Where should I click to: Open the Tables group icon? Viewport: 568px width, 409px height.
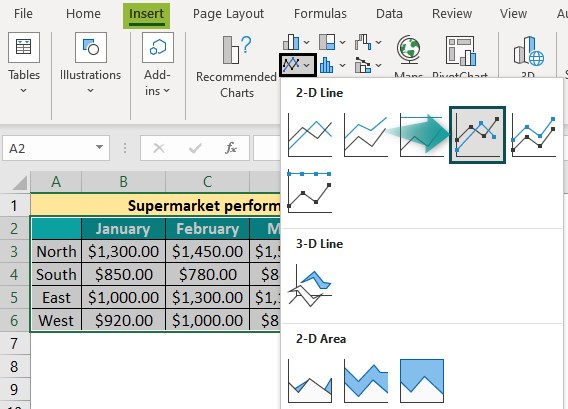(24, 47)
